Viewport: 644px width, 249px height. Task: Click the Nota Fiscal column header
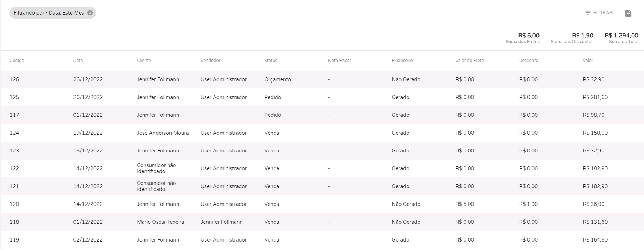(x=339, y=61)
